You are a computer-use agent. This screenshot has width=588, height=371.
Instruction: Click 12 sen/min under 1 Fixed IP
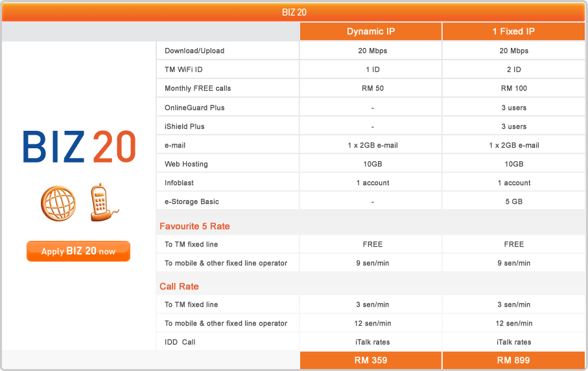point(513,324)
